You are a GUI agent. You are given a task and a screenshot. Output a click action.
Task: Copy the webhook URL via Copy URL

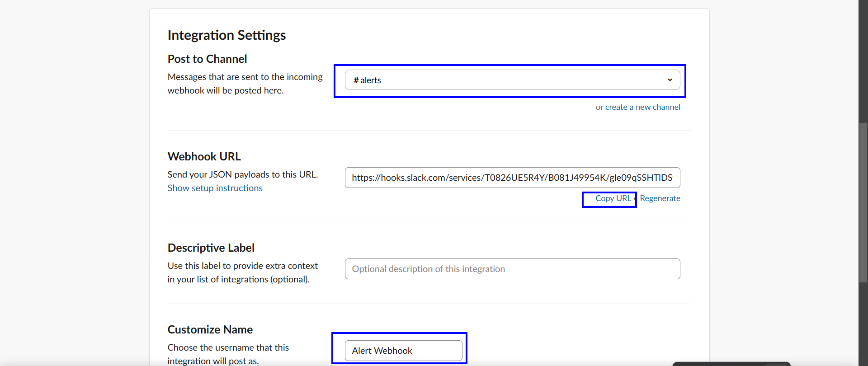pos(613,198)
